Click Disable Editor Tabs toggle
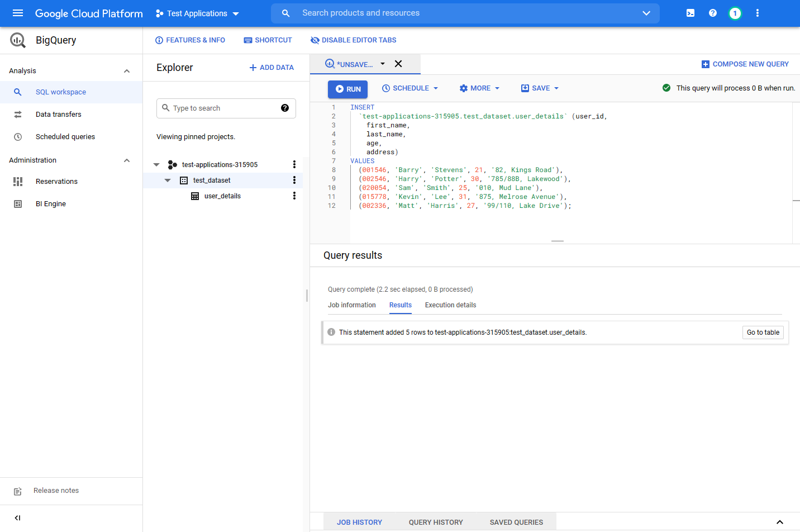800x532 pixels. click(353, 40)
